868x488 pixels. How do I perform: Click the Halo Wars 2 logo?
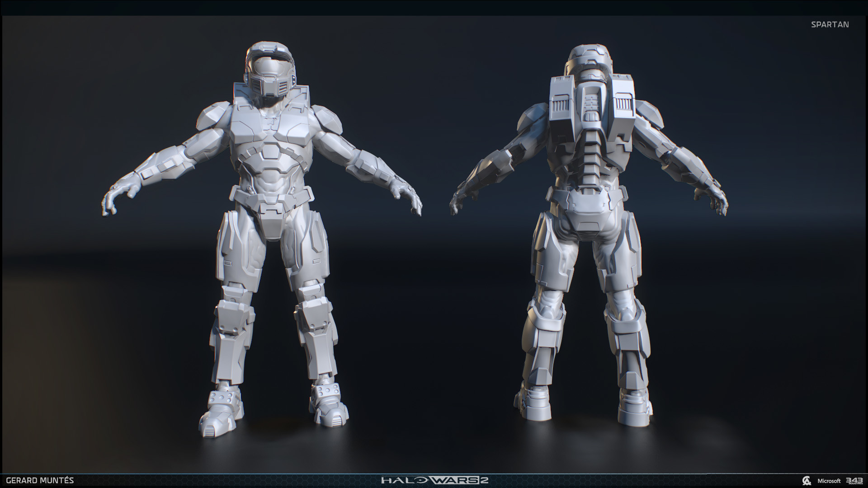tap(434, 480)
